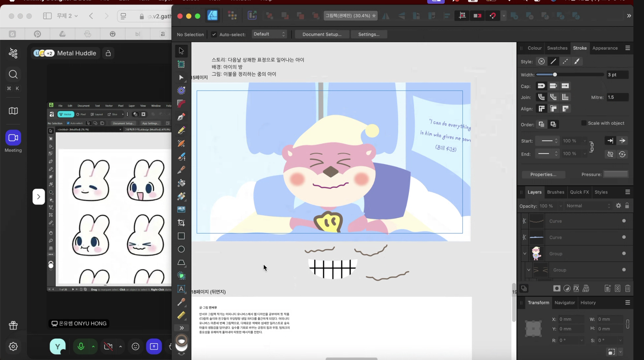Activate the Artboard tool
The width and height of the screenshot is (644, 360).
point(181,64)
